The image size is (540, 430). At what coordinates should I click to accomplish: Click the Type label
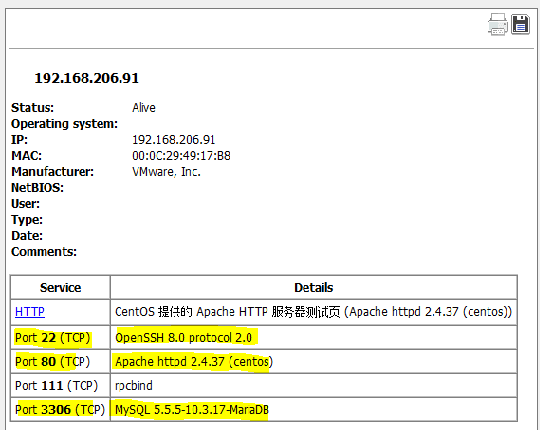point(27,220)
